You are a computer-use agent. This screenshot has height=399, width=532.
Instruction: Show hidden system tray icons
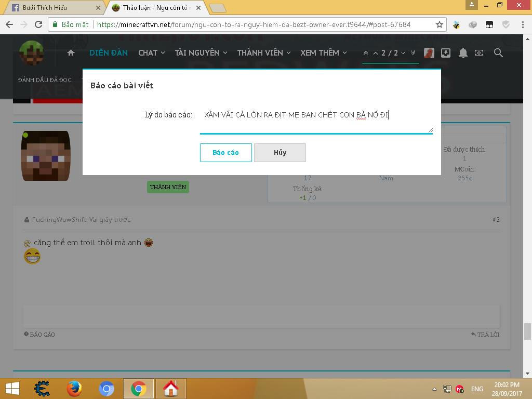pos(434,389)
